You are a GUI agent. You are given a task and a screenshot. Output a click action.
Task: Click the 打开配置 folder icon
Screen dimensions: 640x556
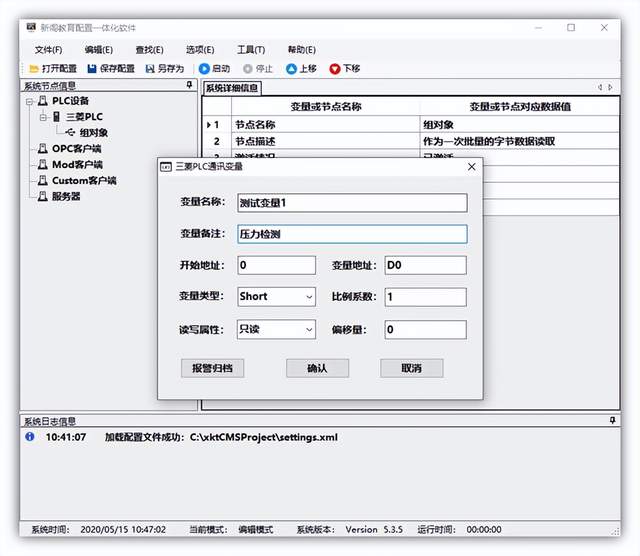(34, 69)
